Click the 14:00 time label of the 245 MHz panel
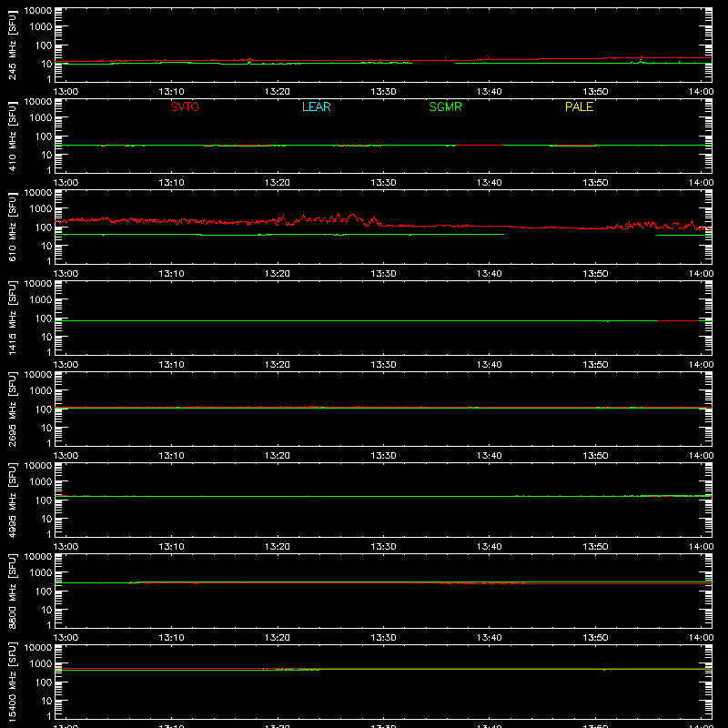 [701, 92]
